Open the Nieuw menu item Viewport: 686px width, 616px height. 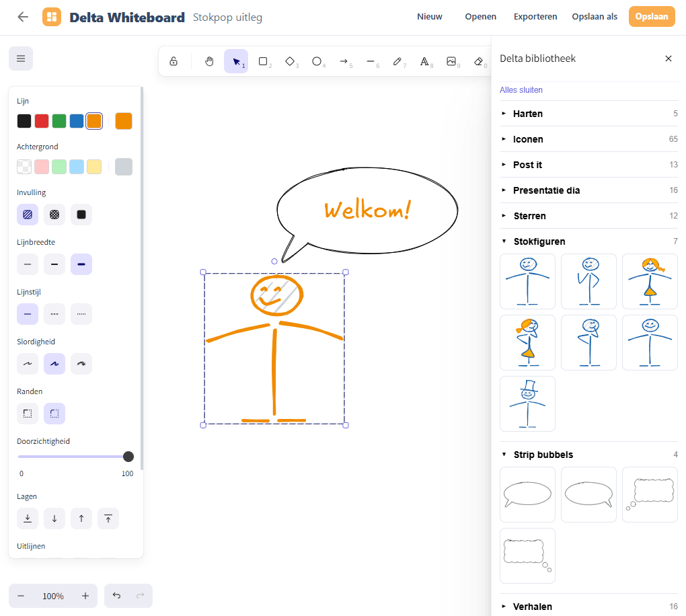(x=430, y=17)
